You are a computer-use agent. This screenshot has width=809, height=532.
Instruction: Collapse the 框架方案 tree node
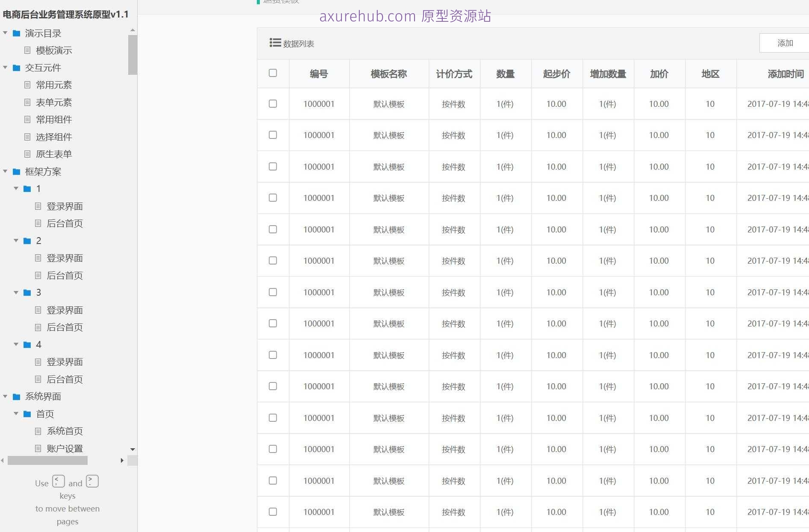[x=5, y=171]
